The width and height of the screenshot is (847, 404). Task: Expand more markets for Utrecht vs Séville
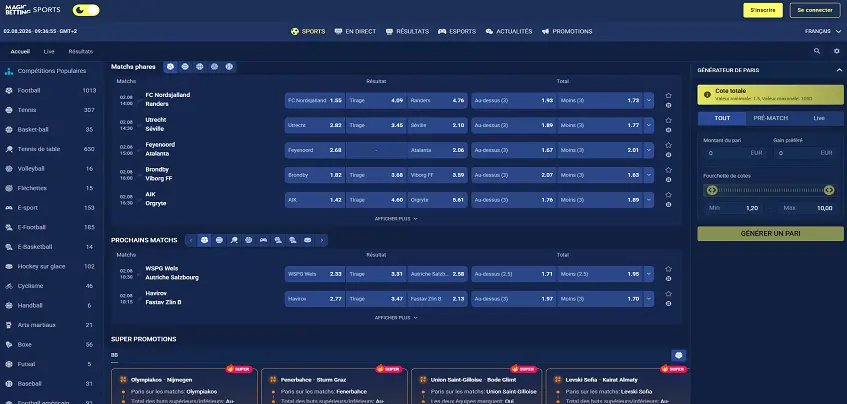click(649, 125)
